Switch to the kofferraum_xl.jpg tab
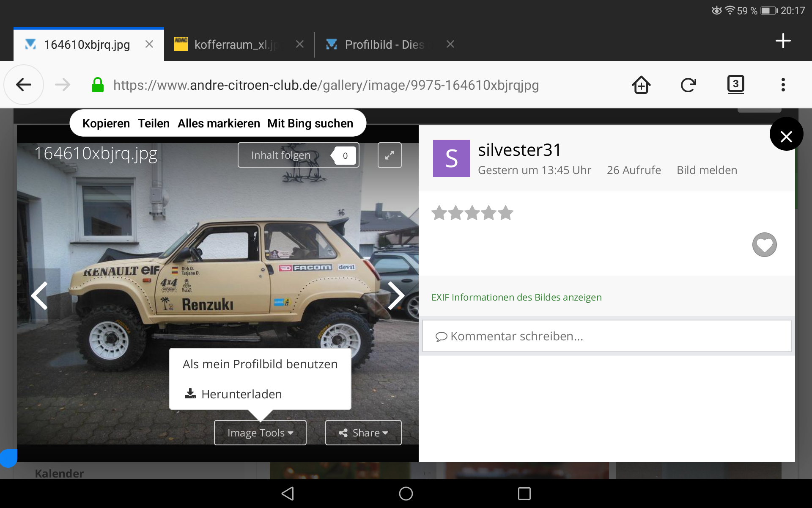The image size is (812, 508). (239, 44)
